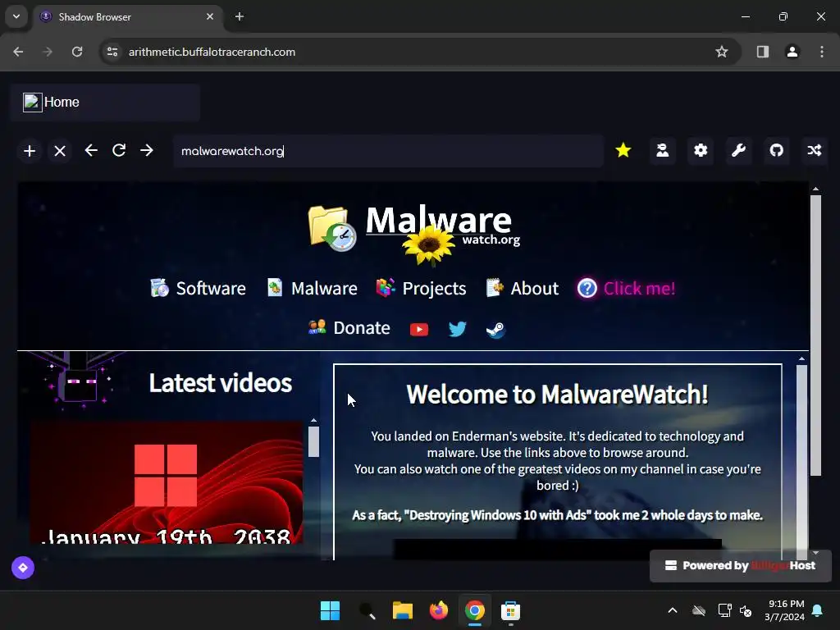This screenshot has height=630, width=840.
Task: Click Powered by Host badge
Action: [741, 566]
